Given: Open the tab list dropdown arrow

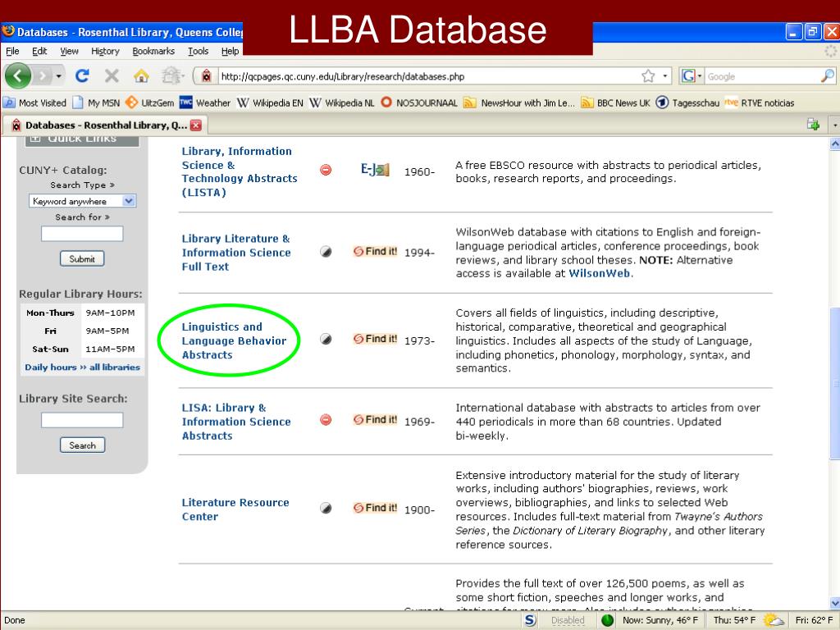Looking at the screenshot, I should (834, 126).
